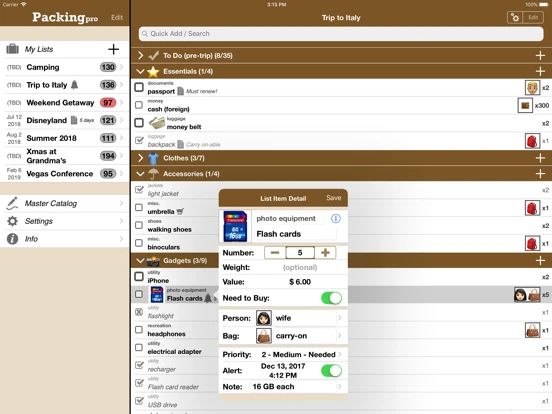
Task: Open the Weekend Getaway list
Action: tap(65, 103)
